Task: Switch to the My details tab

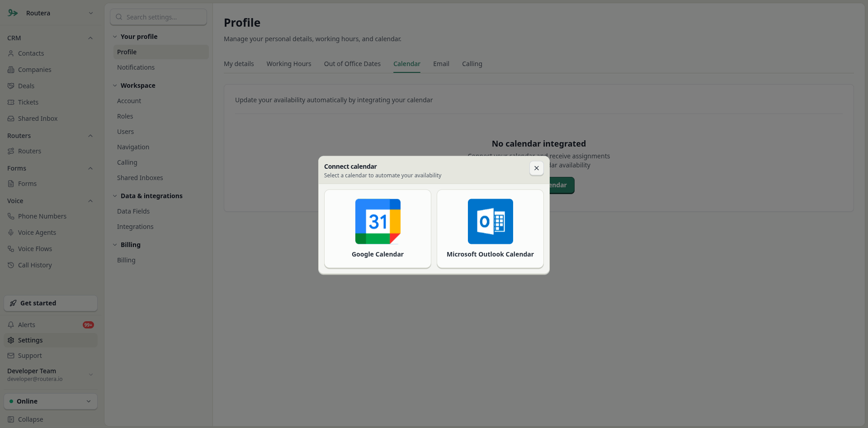Action: [x=239, y=64]
